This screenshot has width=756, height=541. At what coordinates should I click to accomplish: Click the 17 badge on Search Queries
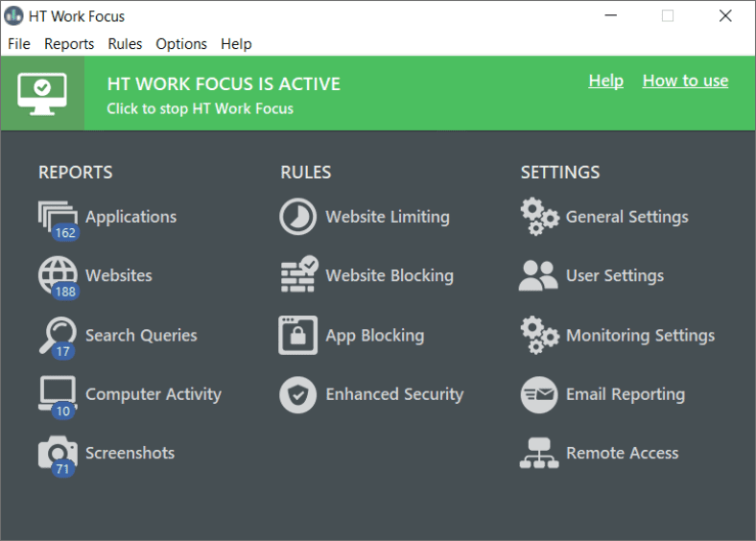point(62,351)
